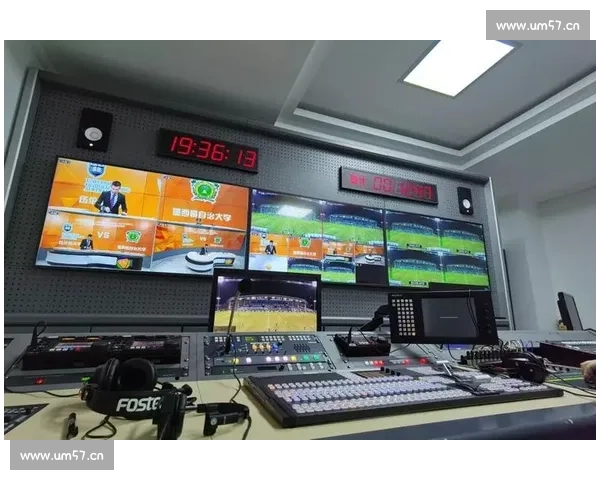Click the www.um57.cn watermark at top right
The image size is (600, 480).
click(535, 24)
